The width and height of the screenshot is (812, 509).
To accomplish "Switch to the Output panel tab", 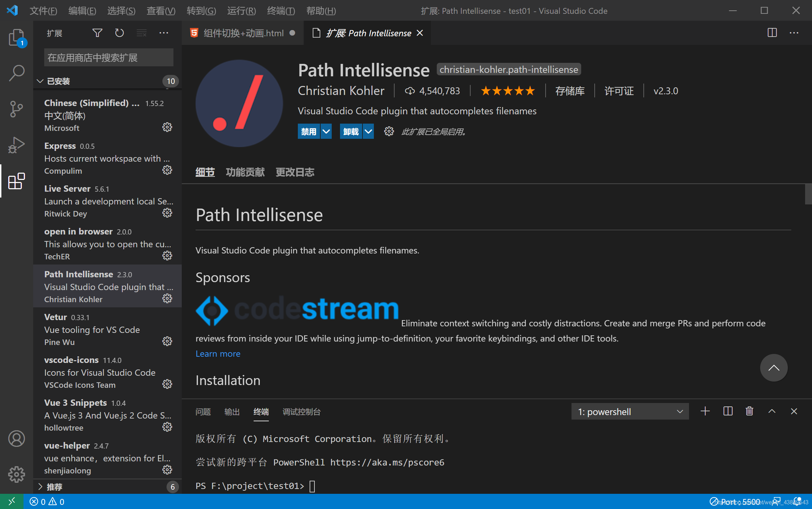I will pyautogui.click(x=232, y=412).
